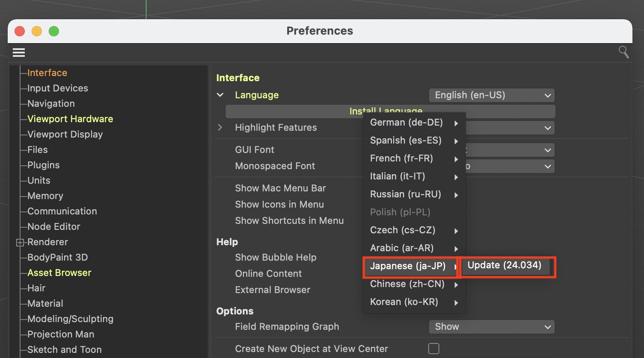Go to Input Devices settings
The width and height of the screenshot is (644, 358).
click(58, 88)
